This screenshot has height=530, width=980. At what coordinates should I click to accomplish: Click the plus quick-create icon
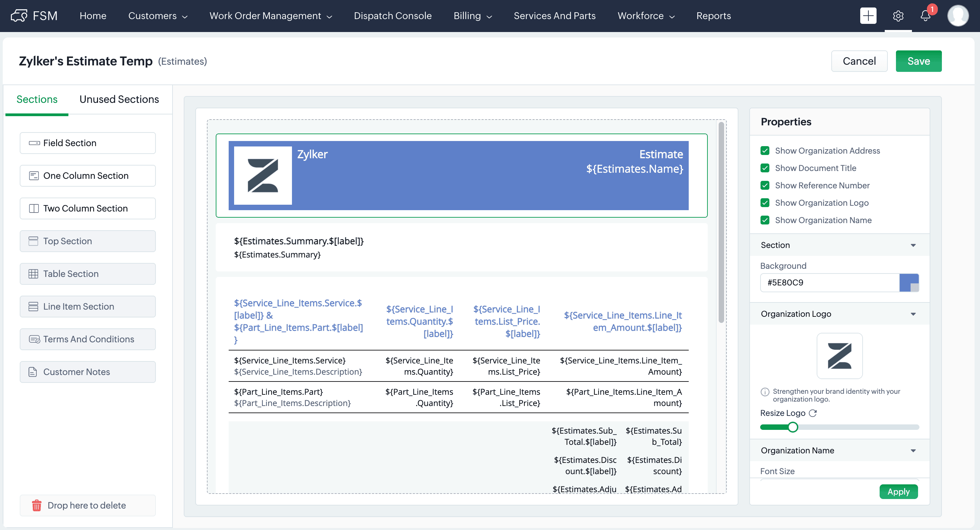[x=868, y=16]
